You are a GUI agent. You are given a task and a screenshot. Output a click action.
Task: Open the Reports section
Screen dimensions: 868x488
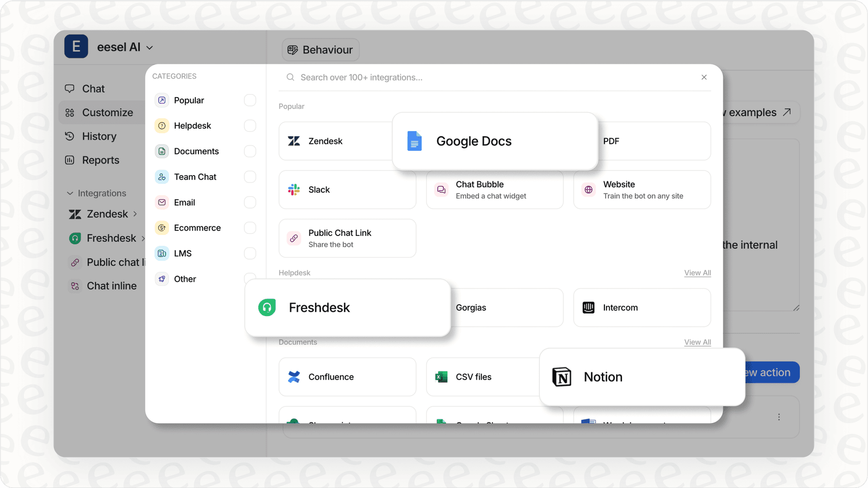(100, 160)
